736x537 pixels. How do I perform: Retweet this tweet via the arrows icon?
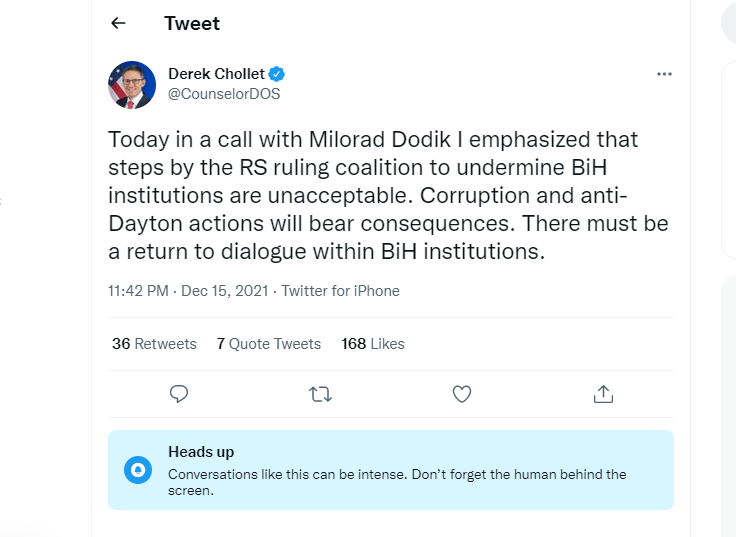click(x=321, y=394)
